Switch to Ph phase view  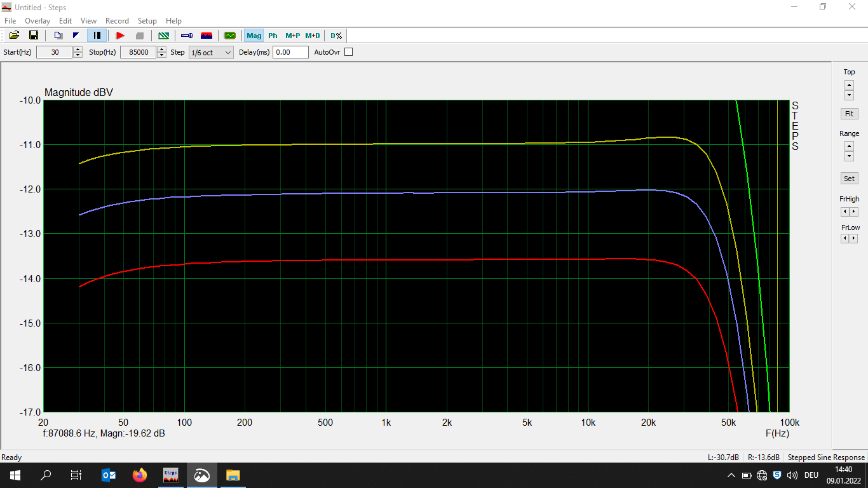pos(273,36)
